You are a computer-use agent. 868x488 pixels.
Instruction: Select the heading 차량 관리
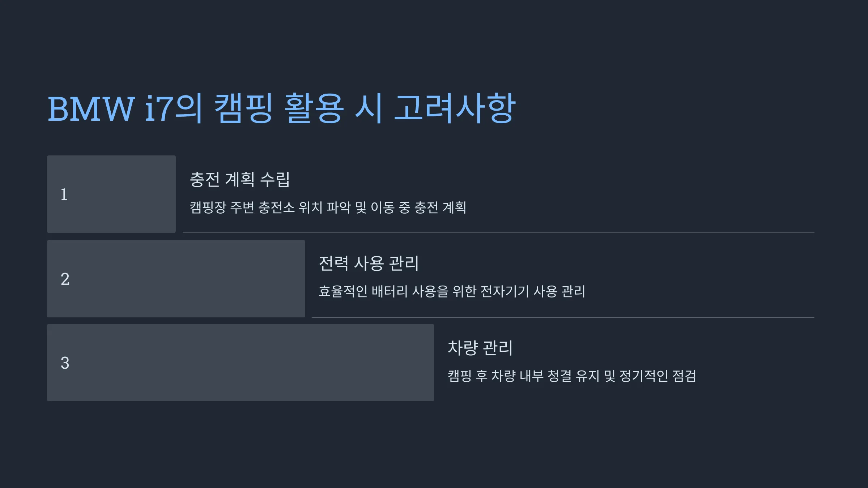point(480,348)
